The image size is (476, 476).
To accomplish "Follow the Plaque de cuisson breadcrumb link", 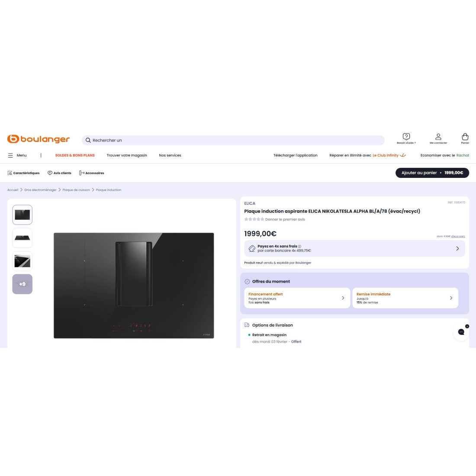I will (x=76, y=190).
